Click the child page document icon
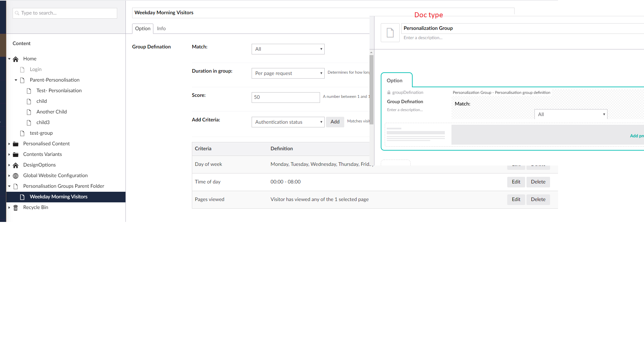This screenshot has height=345, width=644. tap(29, 102)
